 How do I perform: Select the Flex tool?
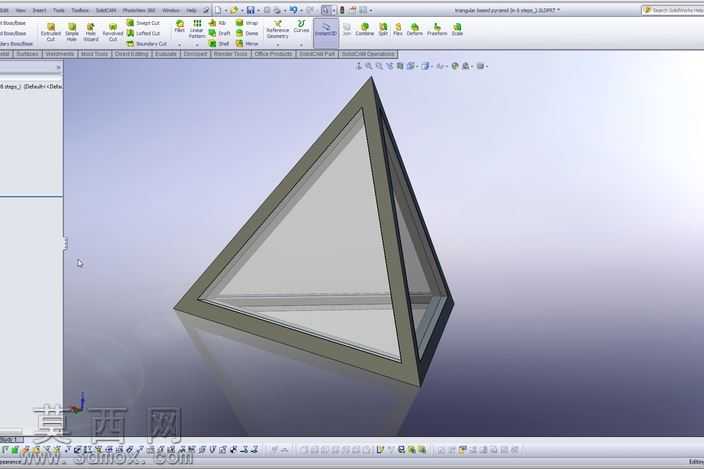point(398,30)
